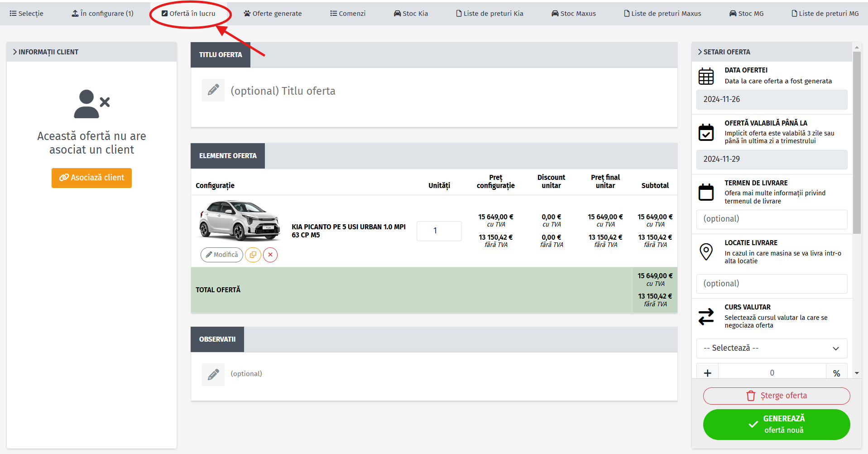868x454 pixels.
Task: Open Stoc MG tab
Action: pos(746,14)
